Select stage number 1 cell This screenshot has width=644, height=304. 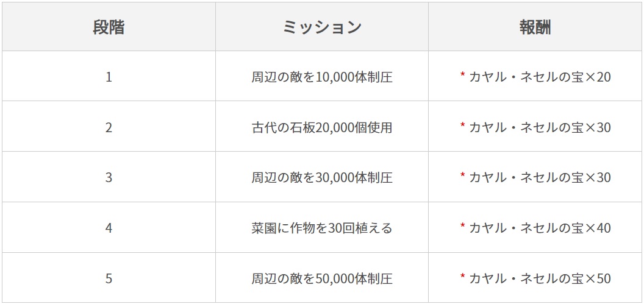(x=109, y=77)
